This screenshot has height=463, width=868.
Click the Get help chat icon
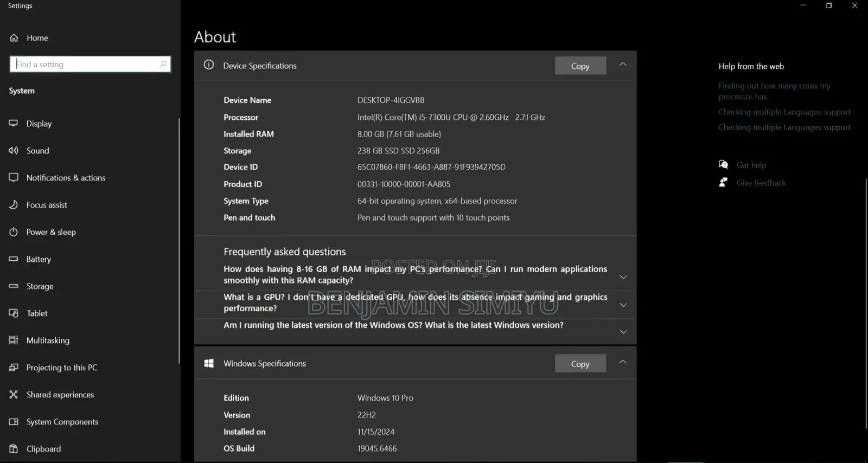(x=723, y=164)
